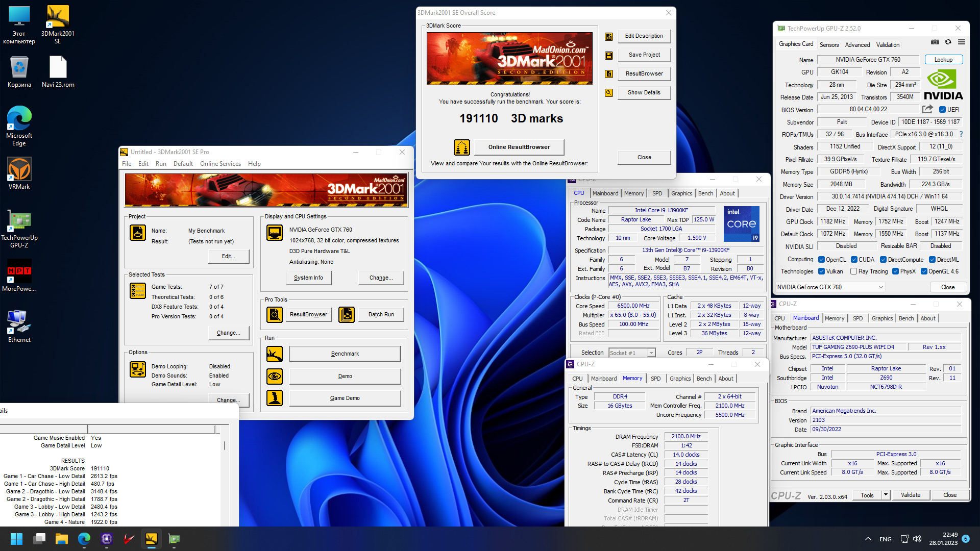Open the 3DMark2001 SE desktop shortcut

pyautogui.click(x=58, y=24)
